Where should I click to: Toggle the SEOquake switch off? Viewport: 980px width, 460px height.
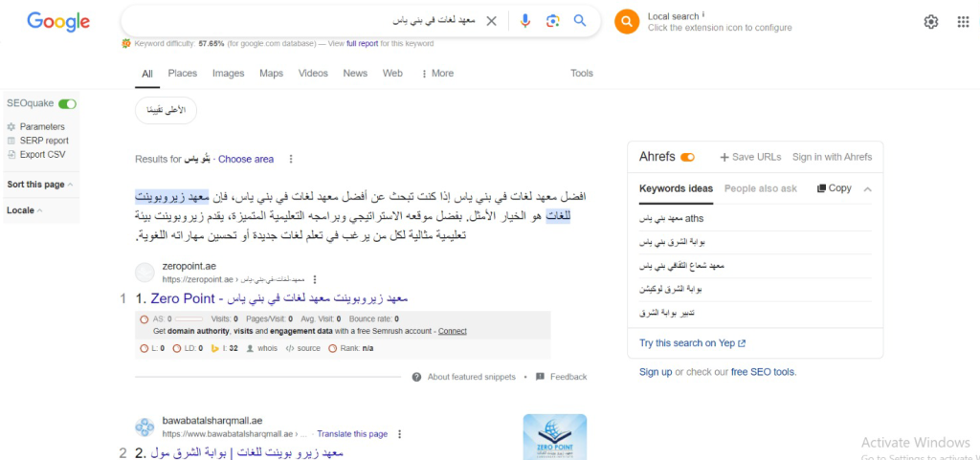coord(68,103)
